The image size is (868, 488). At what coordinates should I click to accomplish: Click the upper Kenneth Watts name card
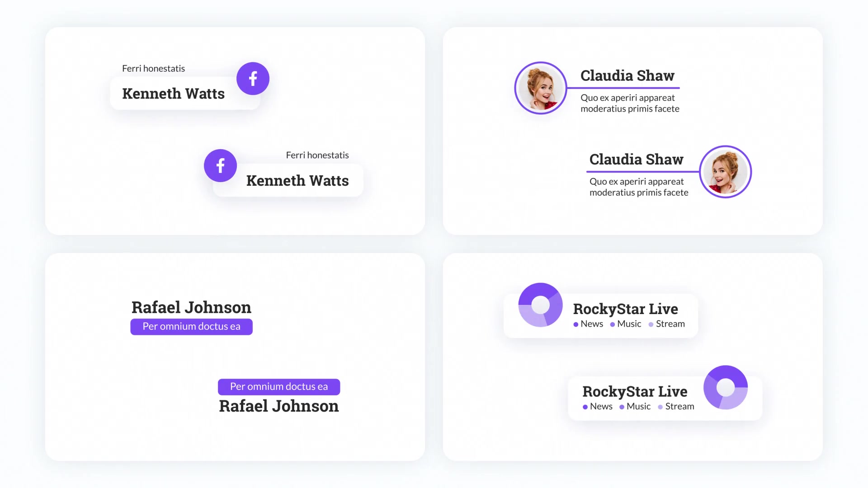point(185,93)
